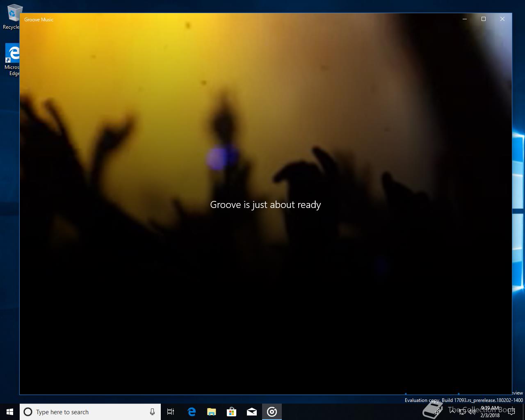Close the Groove Music window

coord(502,19)
